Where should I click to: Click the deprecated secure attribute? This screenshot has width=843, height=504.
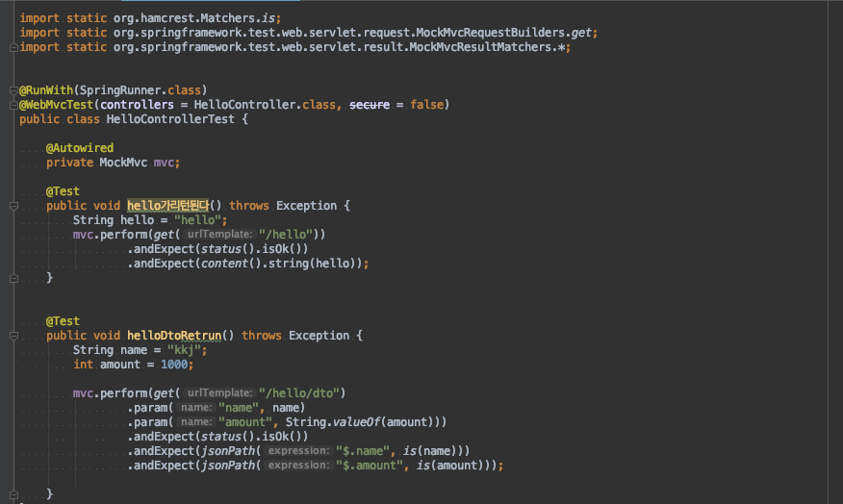click(x=370, y=105)
